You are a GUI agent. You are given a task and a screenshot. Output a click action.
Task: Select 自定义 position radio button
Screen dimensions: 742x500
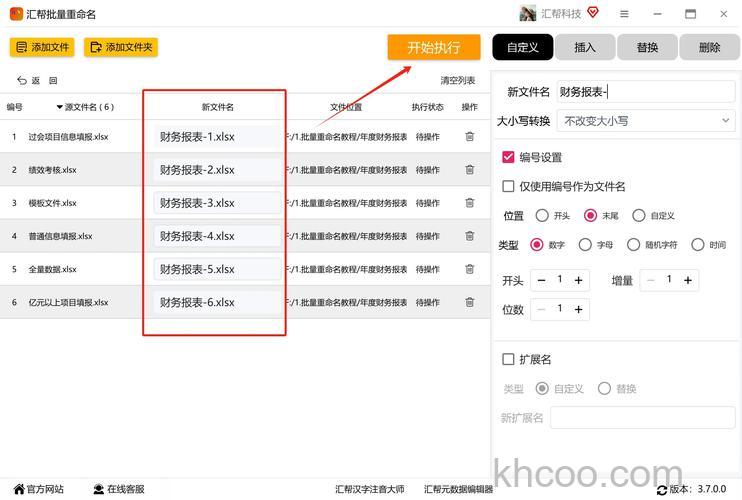click(638, 216)
